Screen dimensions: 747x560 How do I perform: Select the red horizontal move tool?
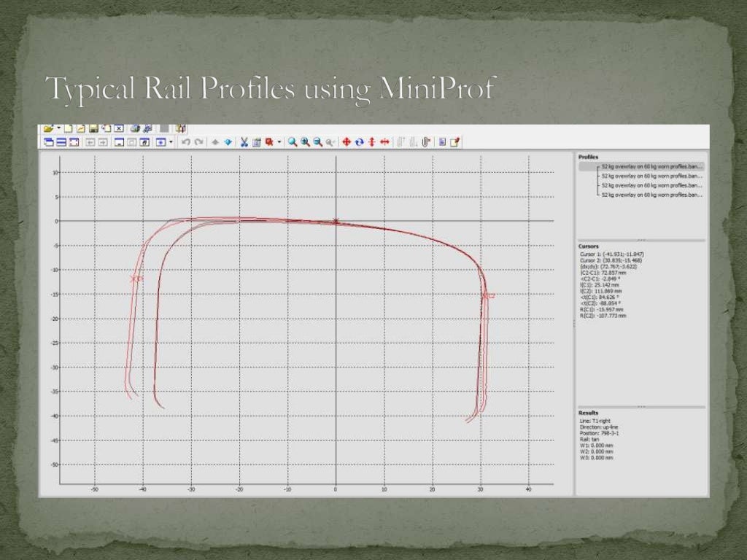point(384,142)
